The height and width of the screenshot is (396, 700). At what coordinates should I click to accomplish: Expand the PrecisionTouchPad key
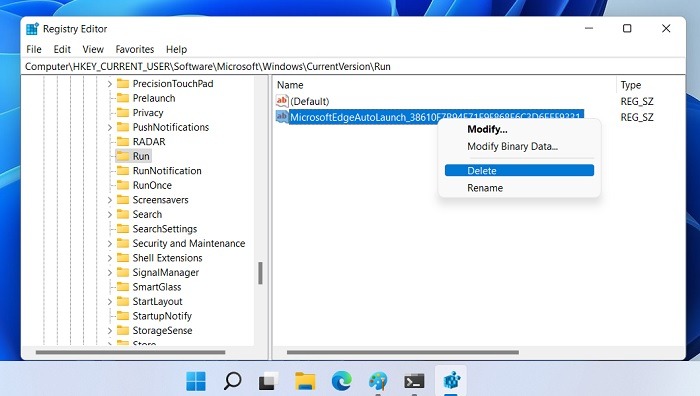[x=109, y=83]
